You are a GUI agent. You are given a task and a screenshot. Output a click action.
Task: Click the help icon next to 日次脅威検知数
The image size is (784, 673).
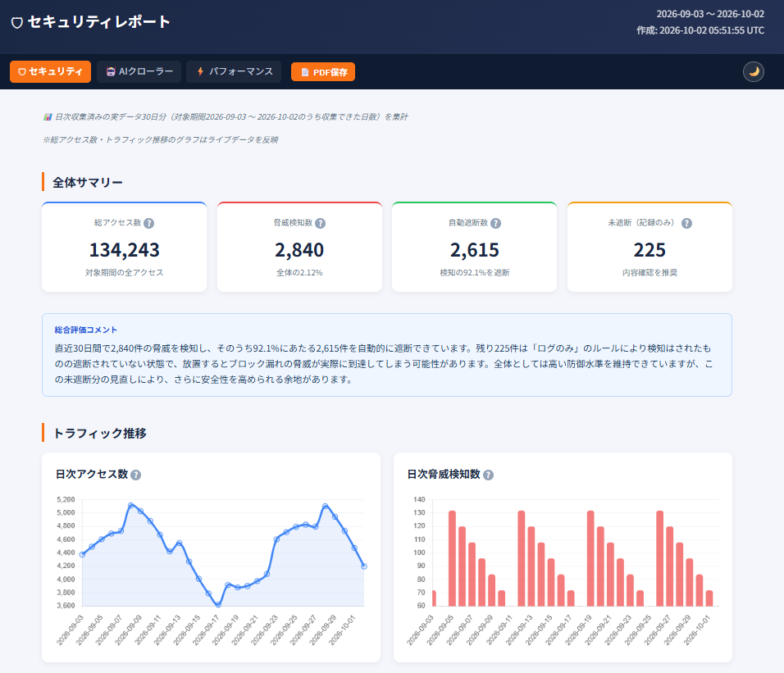[489, 475]
